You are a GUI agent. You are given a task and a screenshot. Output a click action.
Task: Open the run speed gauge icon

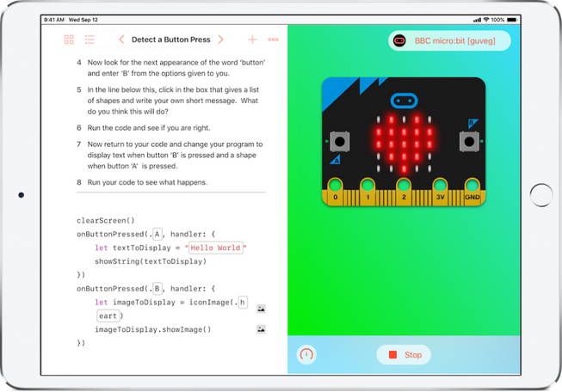[x=307, y=354]
